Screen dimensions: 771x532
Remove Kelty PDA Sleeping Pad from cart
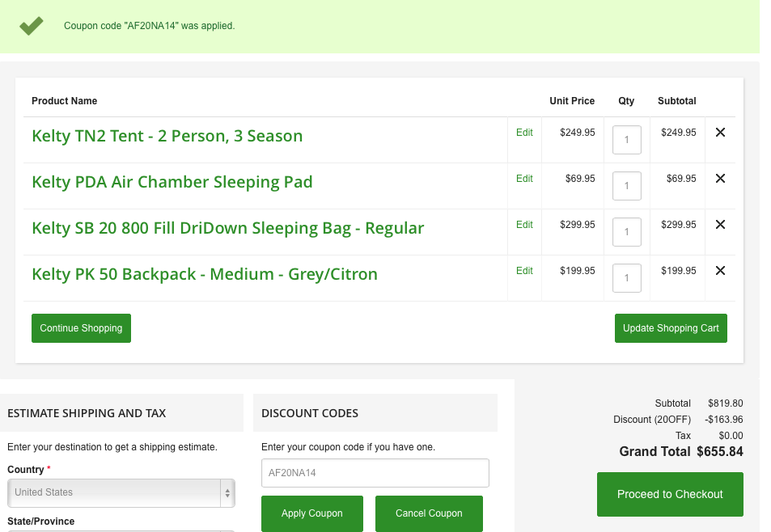pyautogui.click(x=720, y=179)
